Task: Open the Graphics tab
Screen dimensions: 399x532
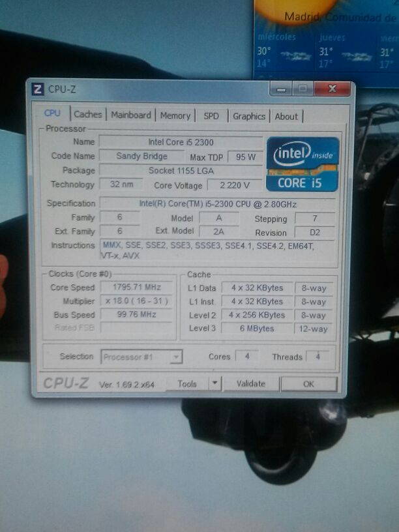Action: 249,116
